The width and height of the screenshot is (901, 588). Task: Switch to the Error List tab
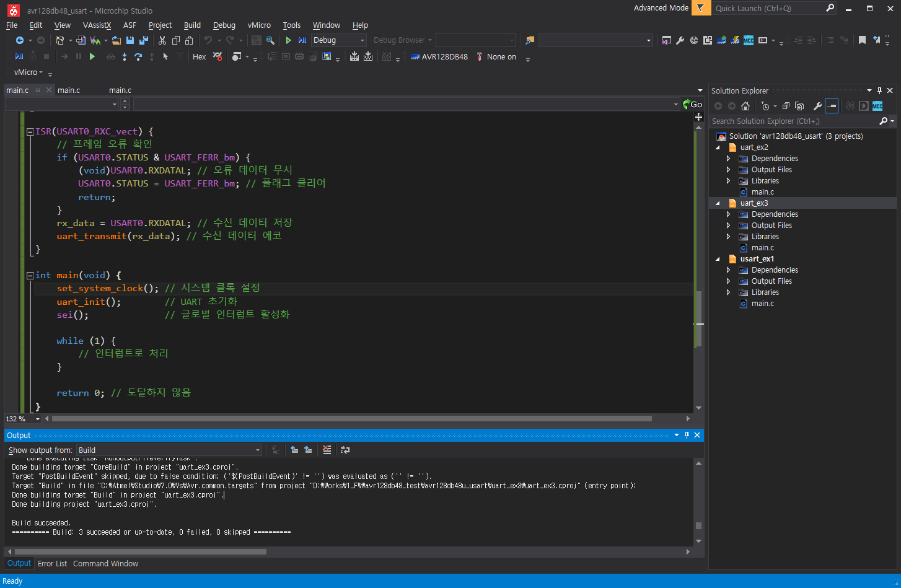[52, 564]
